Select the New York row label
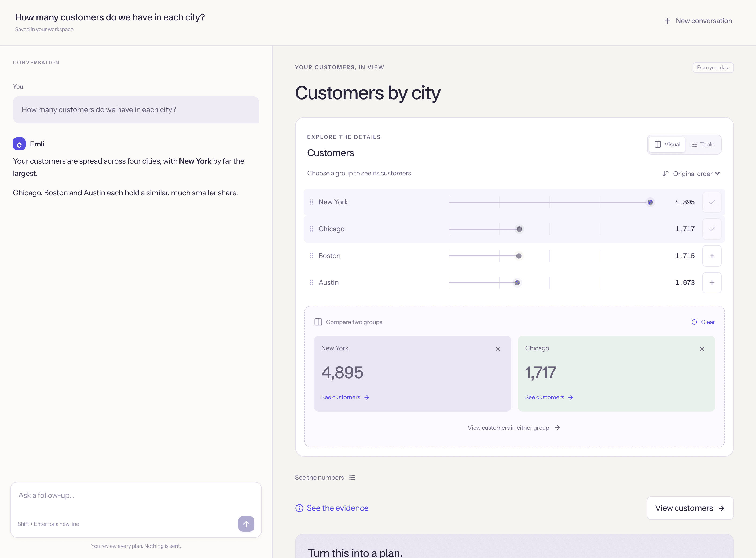The width and height of the screenshot is (756, 558). [x=333, y=202]
